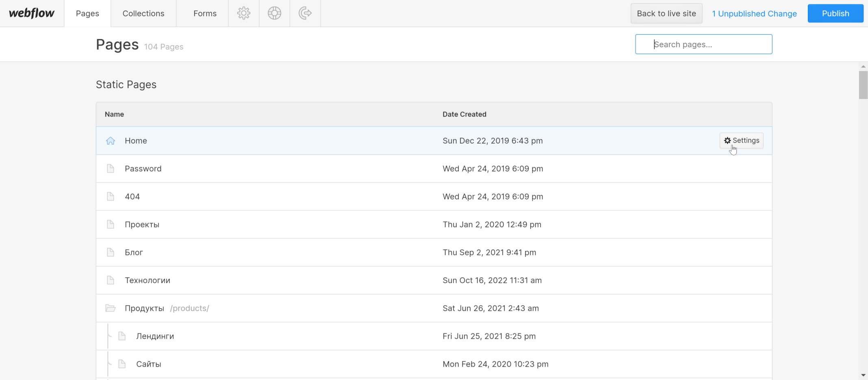The width and height of the screenshot is (868, 380).
Task: Click the Home page house icon
Action: tap(111, 141)
